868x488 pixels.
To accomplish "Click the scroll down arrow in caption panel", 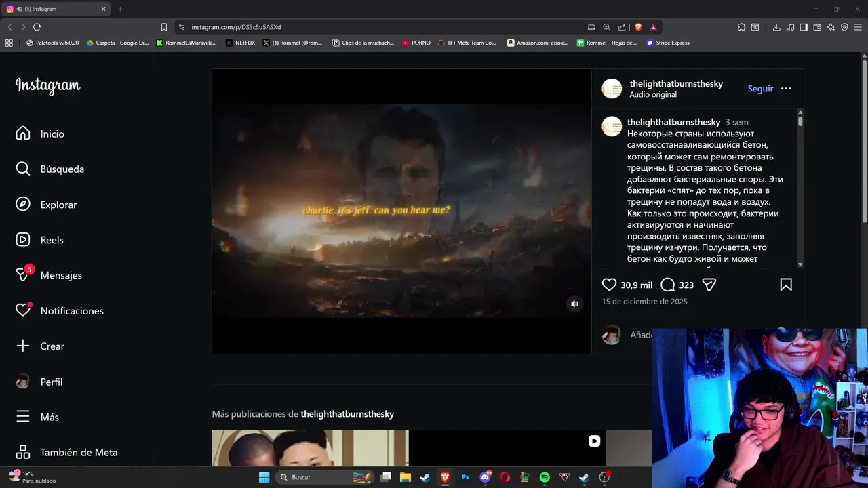I will tap(800, 264).
